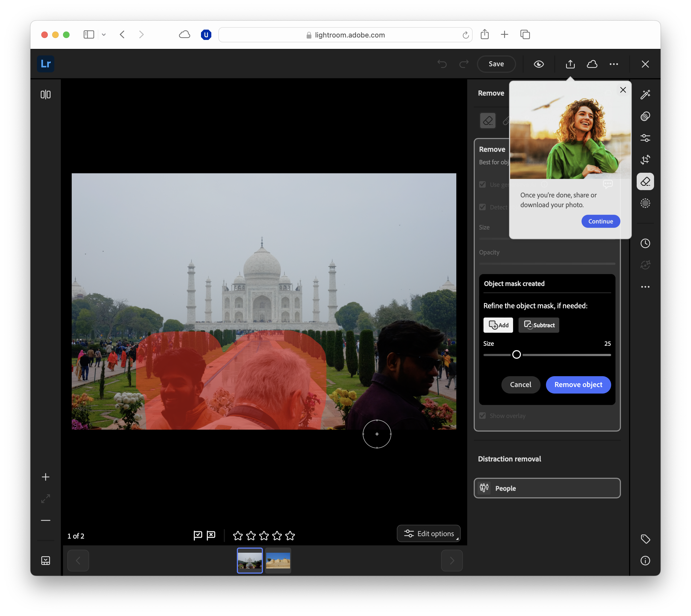The width and height of the screenshot is (691, 616).
Task: Rate photo one star
Action: 238,535
